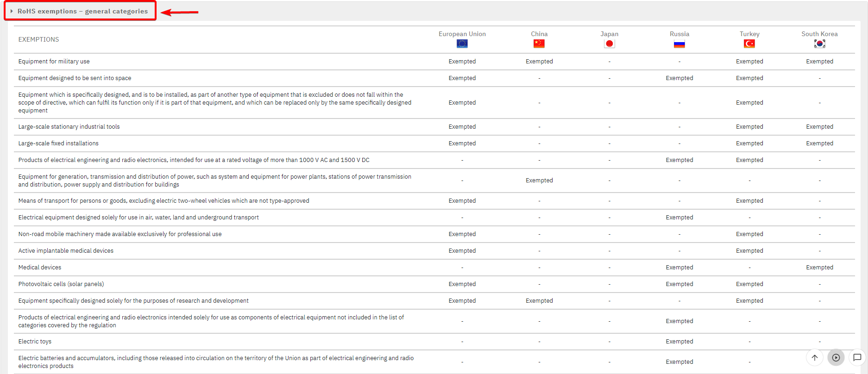The width and height of the screenshot is (868, 374).
Task: Click the Equipment for military use row
Action: coord(54,61)
